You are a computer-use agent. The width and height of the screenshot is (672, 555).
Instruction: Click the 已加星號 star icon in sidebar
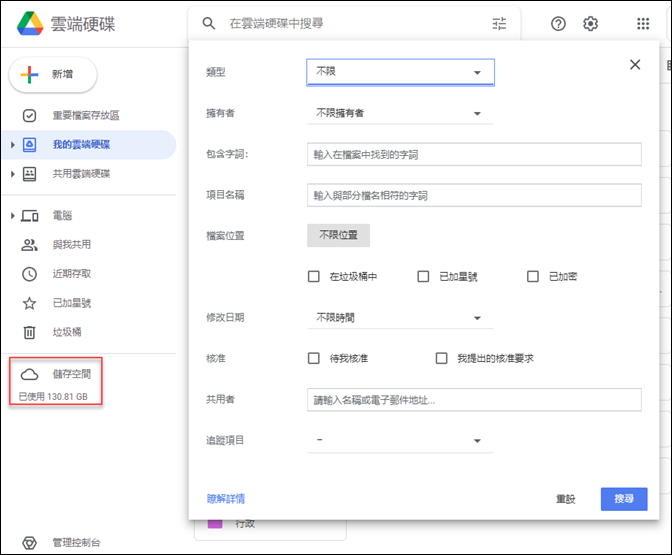(29, 303)
